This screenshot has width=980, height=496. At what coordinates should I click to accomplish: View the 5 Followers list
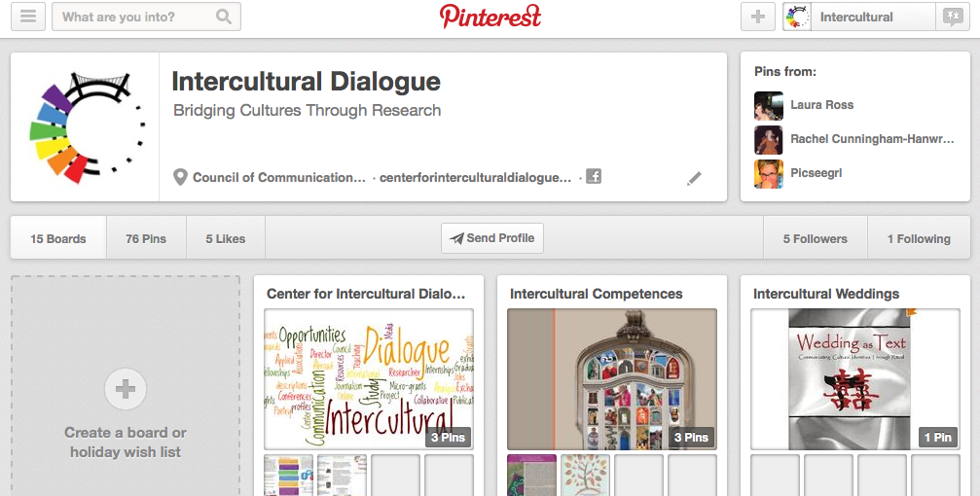815,238
